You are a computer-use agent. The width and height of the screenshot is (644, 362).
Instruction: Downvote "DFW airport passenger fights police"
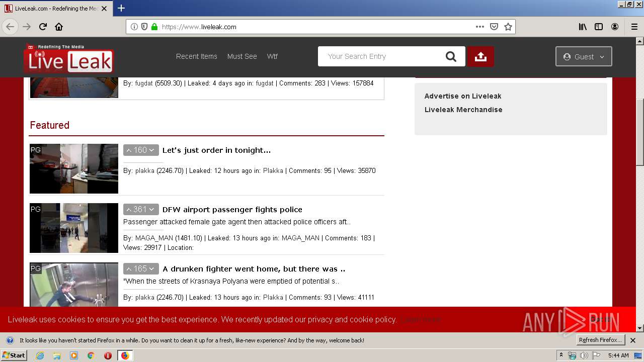coord(152,210)
